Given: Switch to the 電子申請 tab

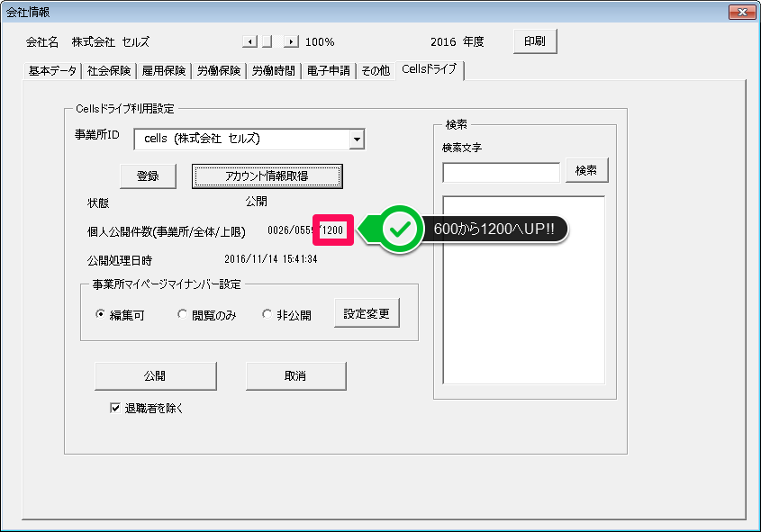Looking at the screenshot, I should click(x=328, y=71).
